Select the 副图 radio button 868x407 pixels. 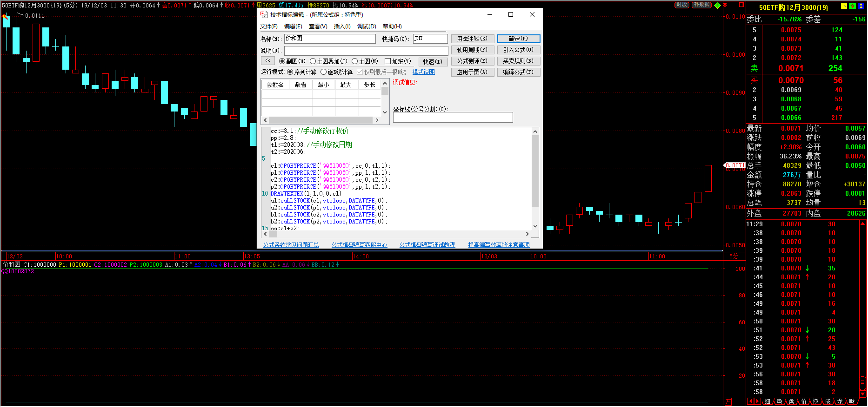(x=282, y=61)
